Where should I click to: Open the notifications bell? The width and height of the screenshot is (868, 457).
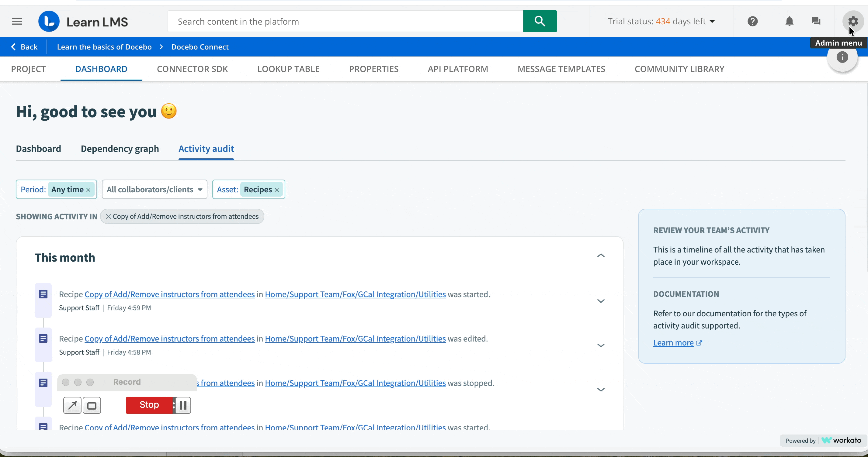790,22
